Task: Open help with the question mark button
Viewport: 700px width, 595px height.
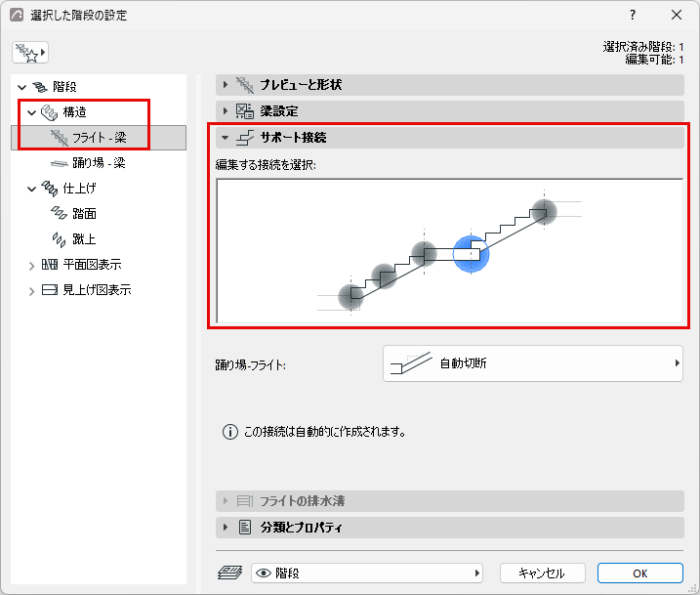Action: click(x=632, y=15)
